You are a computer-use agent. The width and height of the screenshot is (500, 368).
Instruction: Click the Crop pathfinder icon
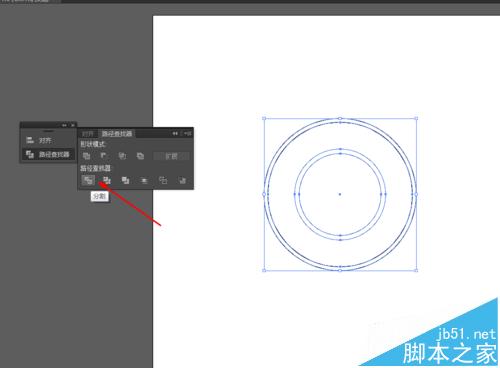(144, 180)
